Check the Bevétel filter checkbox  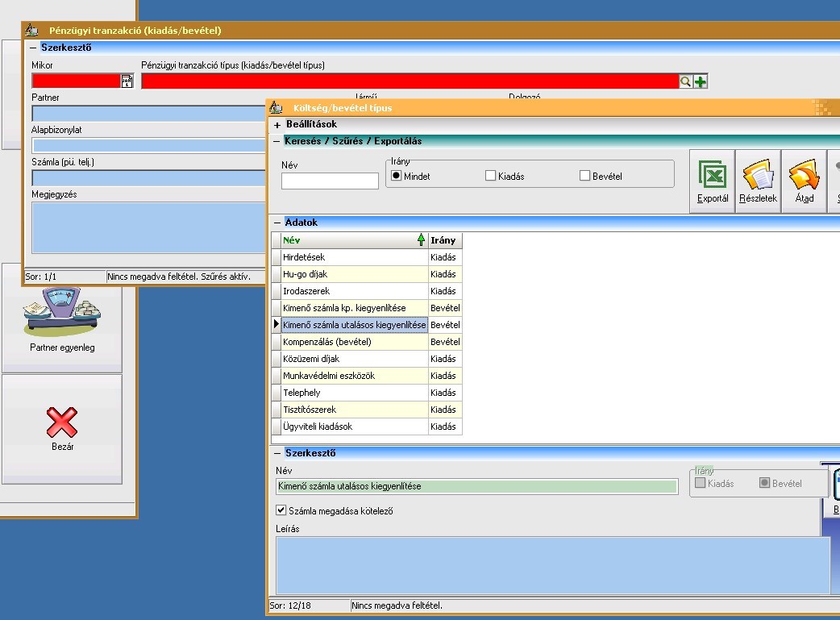(x=584, y=176)
